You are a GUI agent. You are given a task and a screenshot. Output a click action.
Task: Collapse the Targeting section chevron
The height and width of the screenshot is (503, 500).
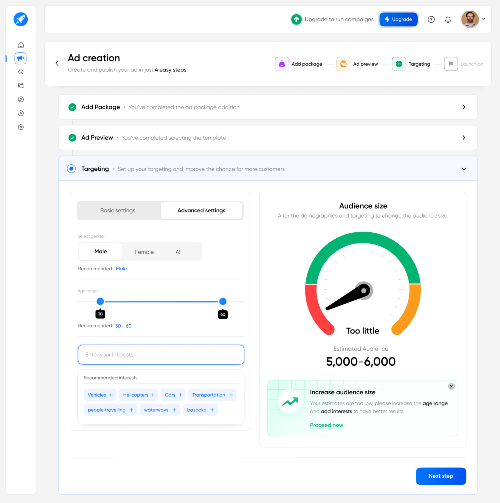(x=464, y=169)
